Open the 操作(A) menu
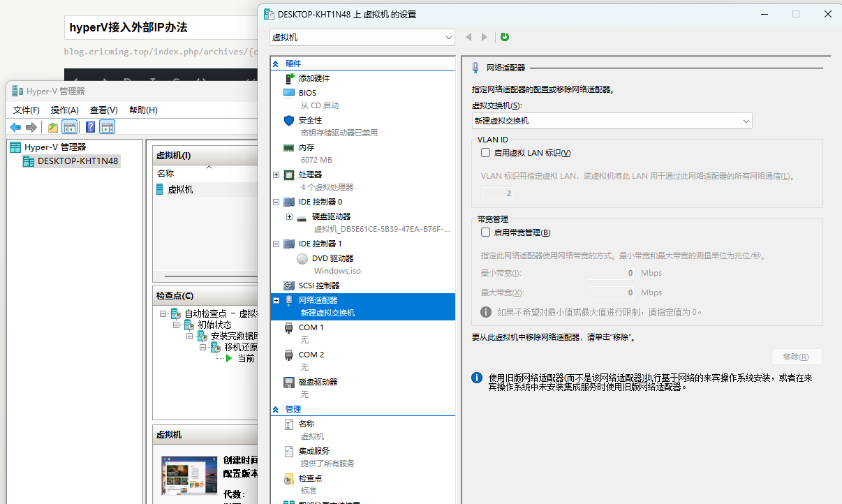 click(x=64, y=110)
